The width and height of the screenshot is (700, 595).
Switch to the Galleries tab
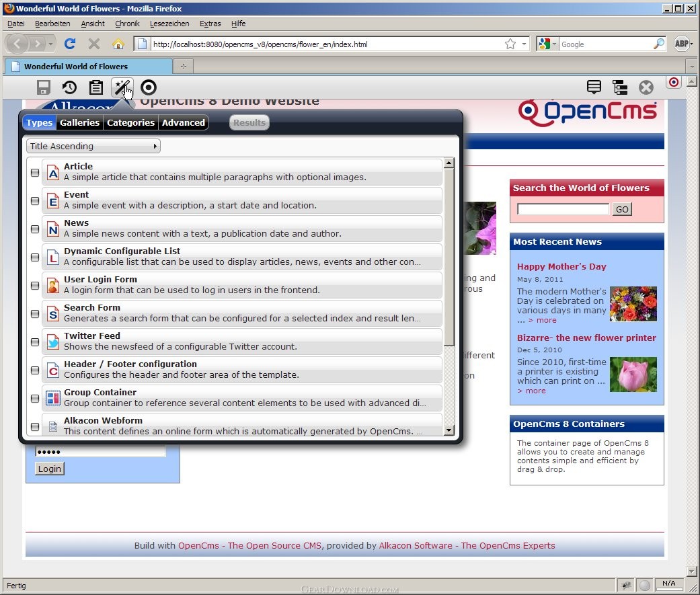(x=79, y=123)
